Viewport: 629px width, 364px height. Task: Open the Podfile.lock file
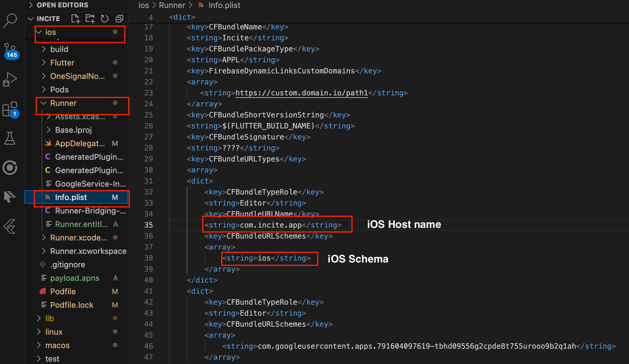coord(72,305)
